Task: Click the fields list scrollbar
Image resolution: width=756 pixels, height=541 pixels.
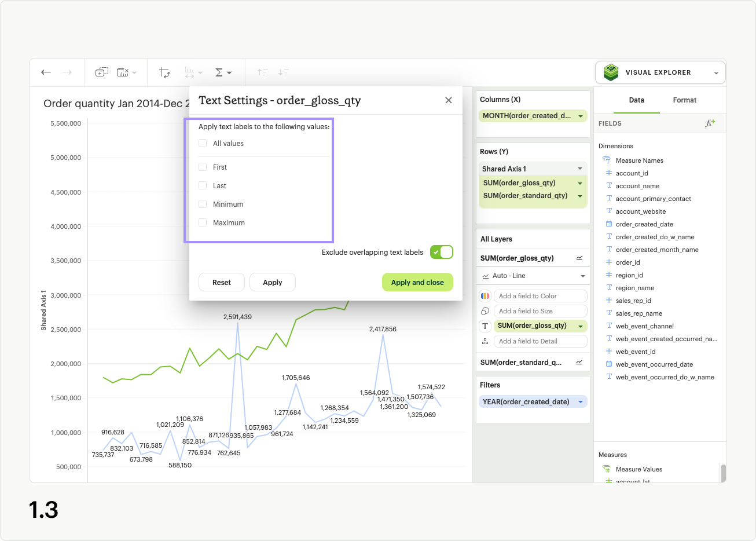Action: [723, 473]
